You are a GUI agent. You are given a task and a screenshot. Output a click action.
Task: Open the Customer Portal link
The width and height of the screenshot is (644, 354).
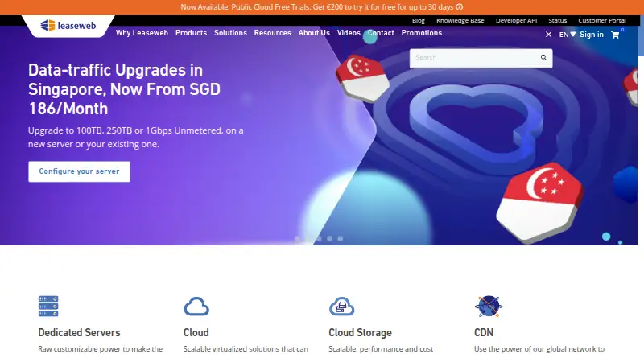click(602, 21)
